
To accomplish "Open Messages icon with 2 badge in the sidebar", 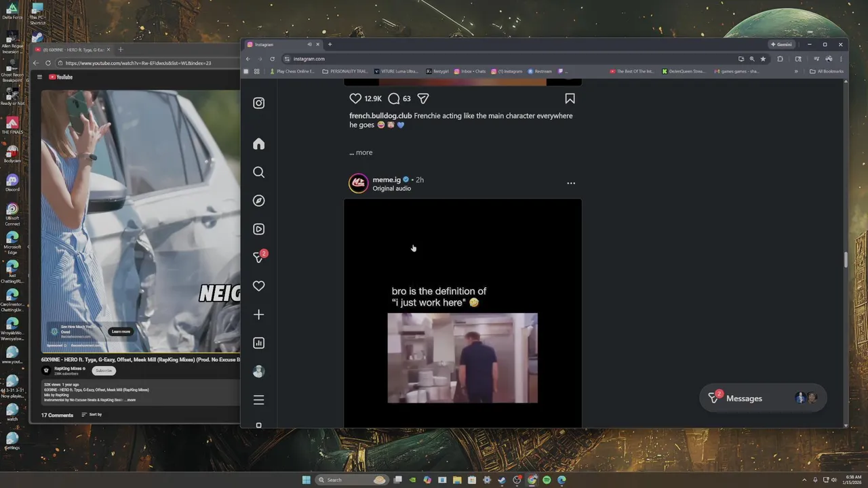I will click(260, 257).
